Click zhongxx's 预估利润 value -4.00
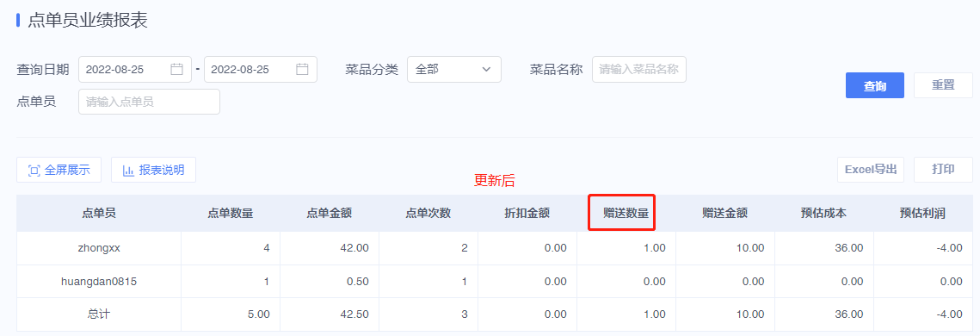980x336 pixels. [x=949, y=248]
